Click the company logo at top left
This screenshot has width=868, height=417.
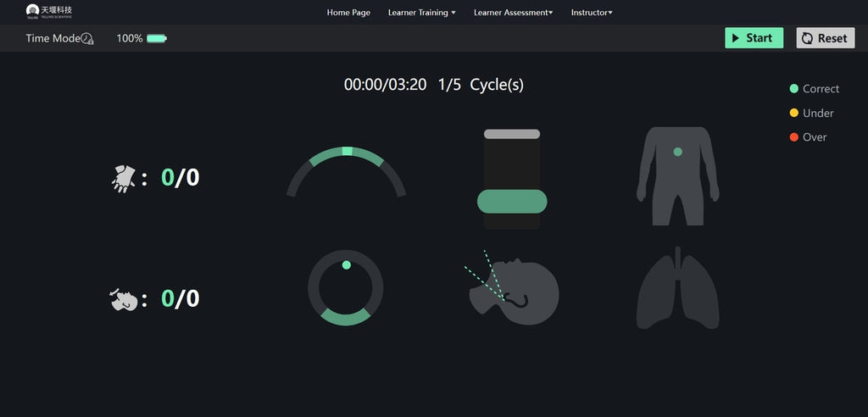pyautogui.click(x=48, y=11)
